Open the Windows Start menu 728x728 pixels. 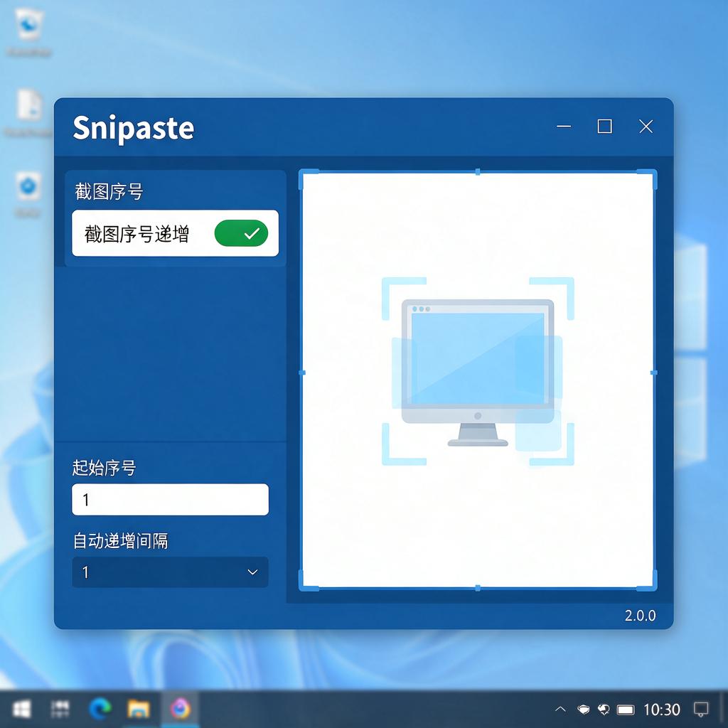point(21,709)
